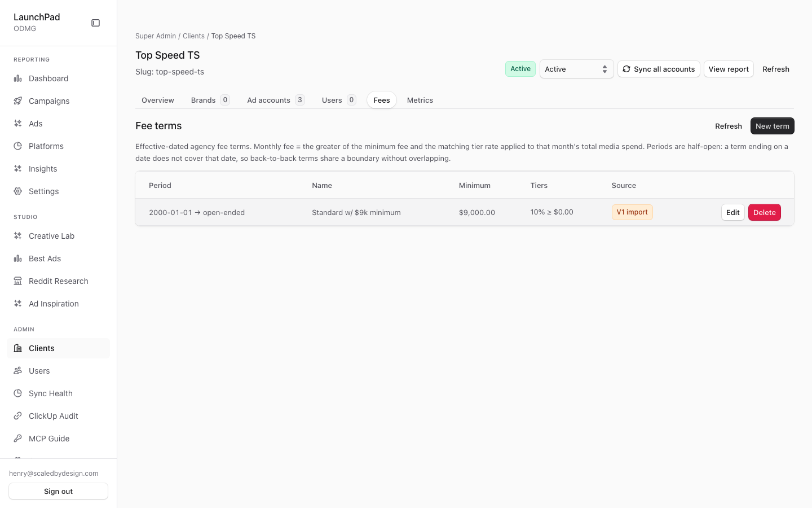Image resolution: width=812 pixels, height=508 pixels.
Task: Open Dashboard in the sidebar
Action: (59, 78)
